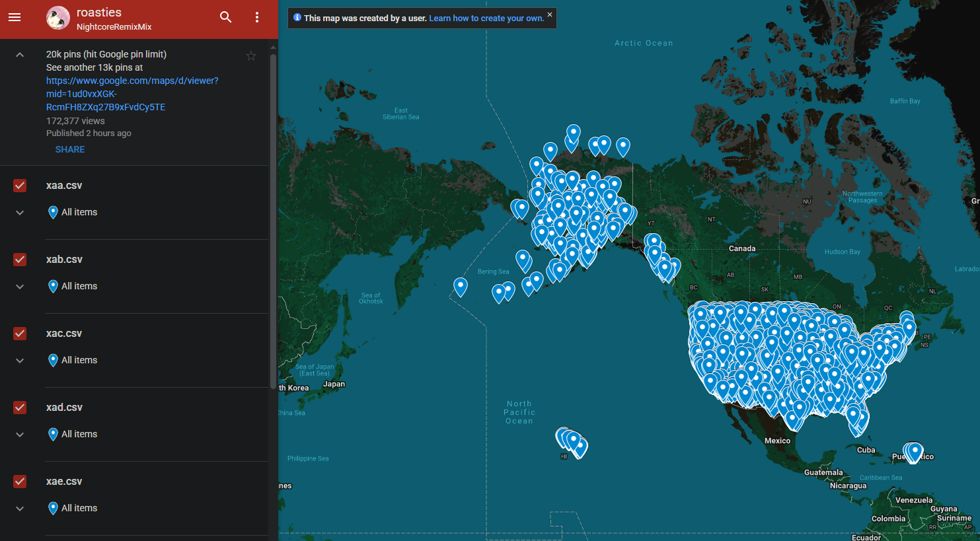This screenshot has width=980, height=541.
Task: Click the Nicaragua label on map
Action: [848, 486]
